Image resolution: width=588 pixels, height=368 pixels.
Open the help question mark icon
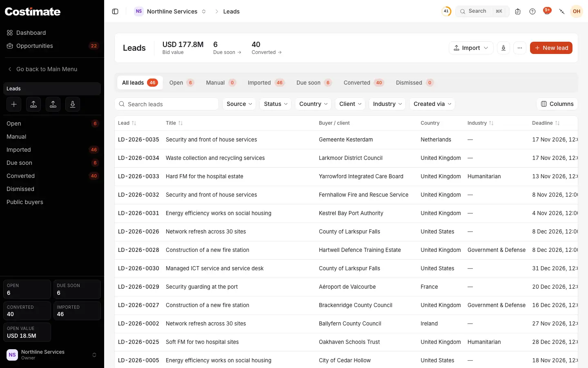click(532, 11)
